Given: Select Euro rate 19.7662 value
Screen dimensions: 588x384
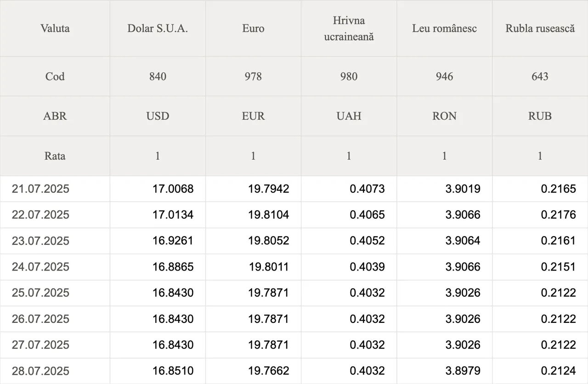Looking at the screenshot, I should [269, 371].
